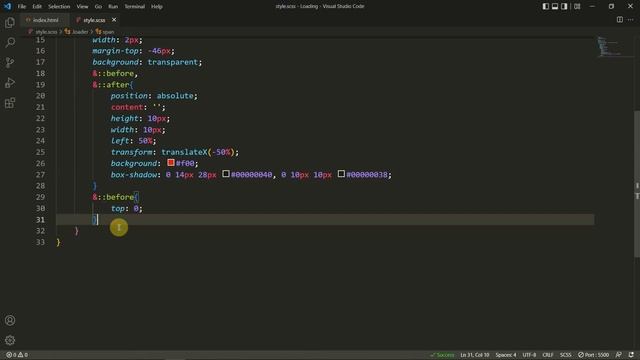
Task: Click the Ln 31, Col 10 indicator
Action: (x=474, y=355)
